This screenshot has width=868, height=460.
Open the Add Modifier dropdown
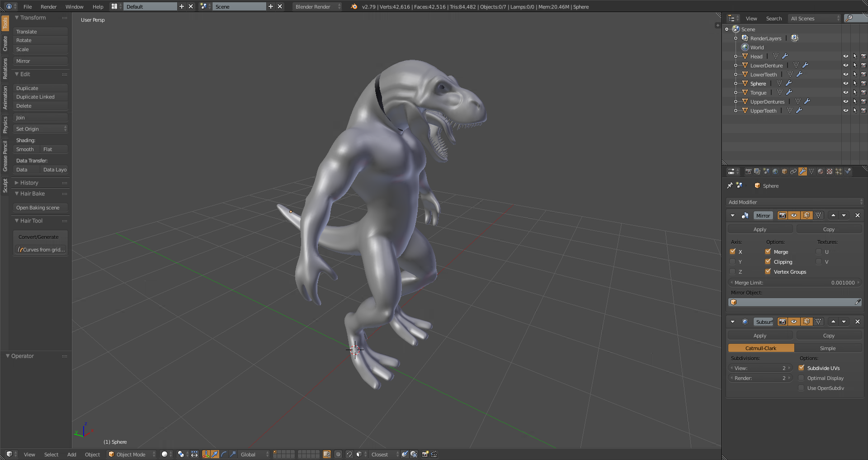pos(795,202)
